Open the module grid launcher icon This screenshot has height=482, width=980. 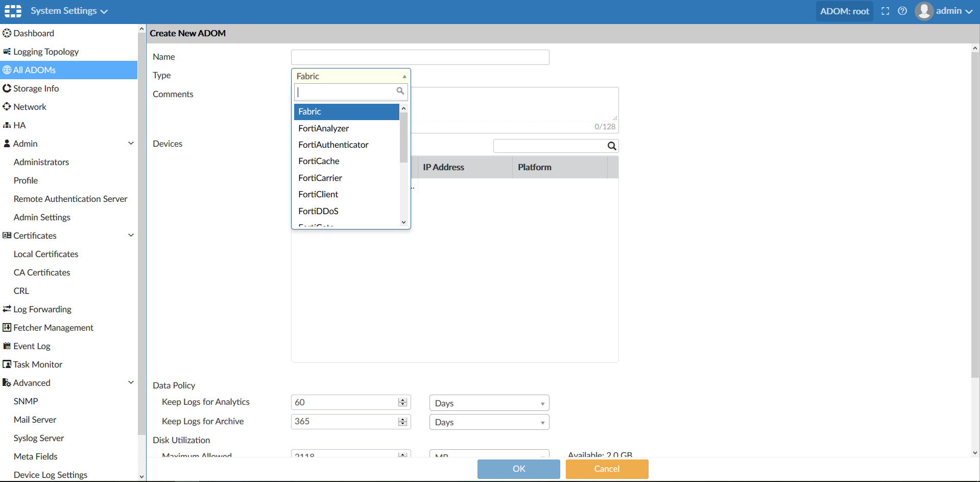13,11
